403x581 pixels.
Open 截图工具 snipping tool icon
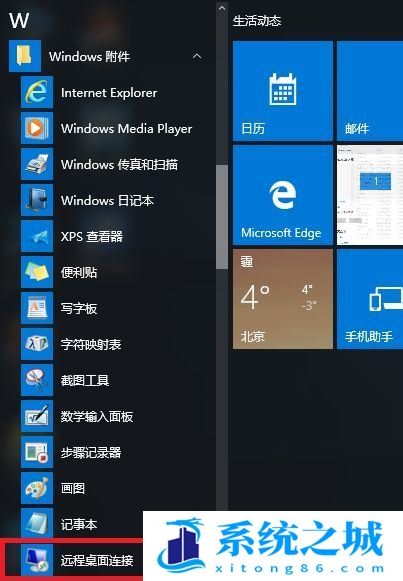37,379
